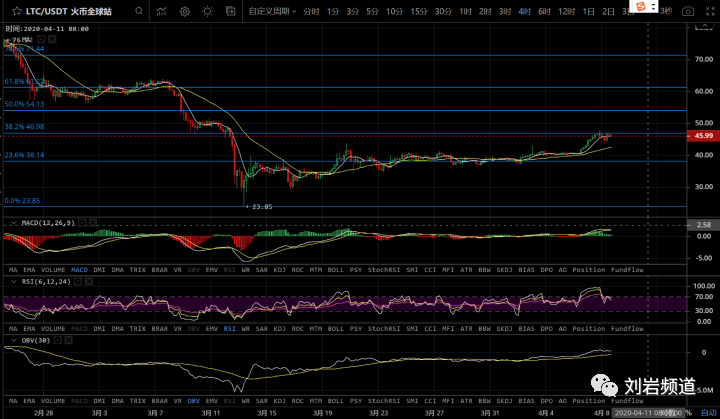
Task: Click the 23.85 low price marker
Action: (x=259, y=207)
